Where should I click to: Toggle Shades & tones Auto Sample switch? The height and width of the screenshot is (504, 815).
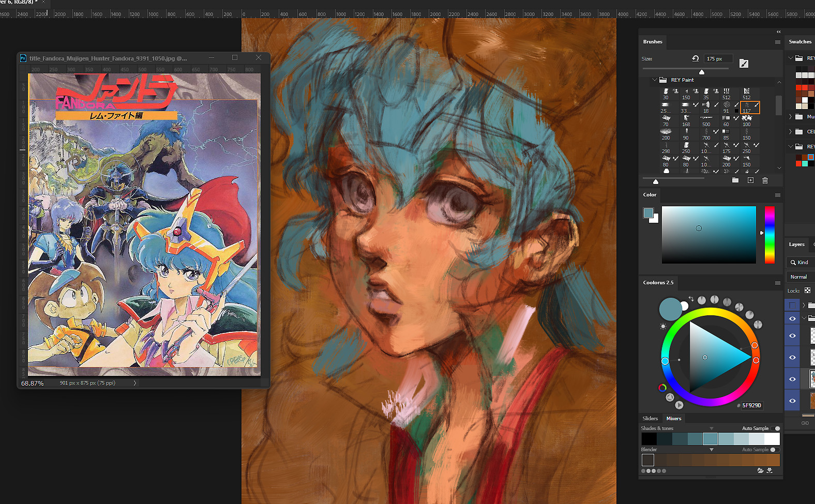776,429
